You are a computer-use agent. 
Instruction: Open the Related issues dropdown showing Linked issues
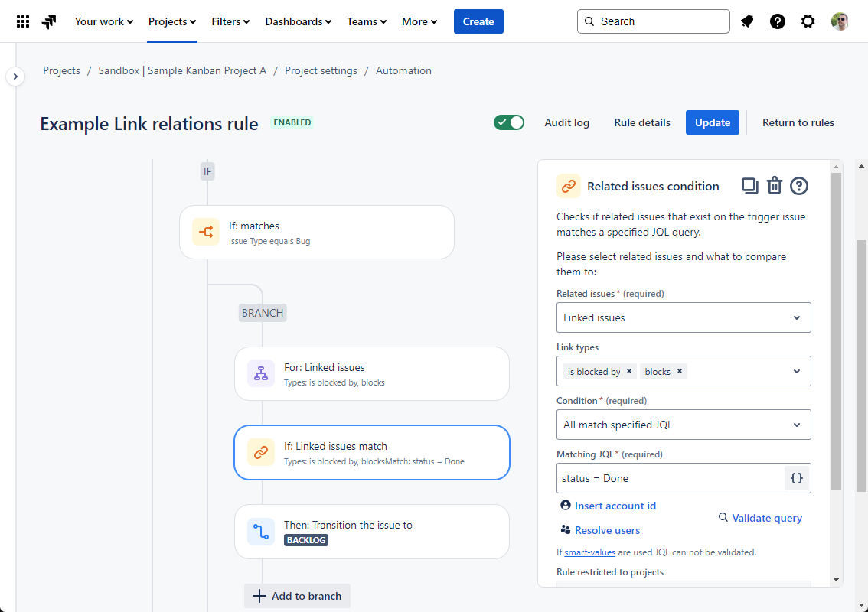683,317
